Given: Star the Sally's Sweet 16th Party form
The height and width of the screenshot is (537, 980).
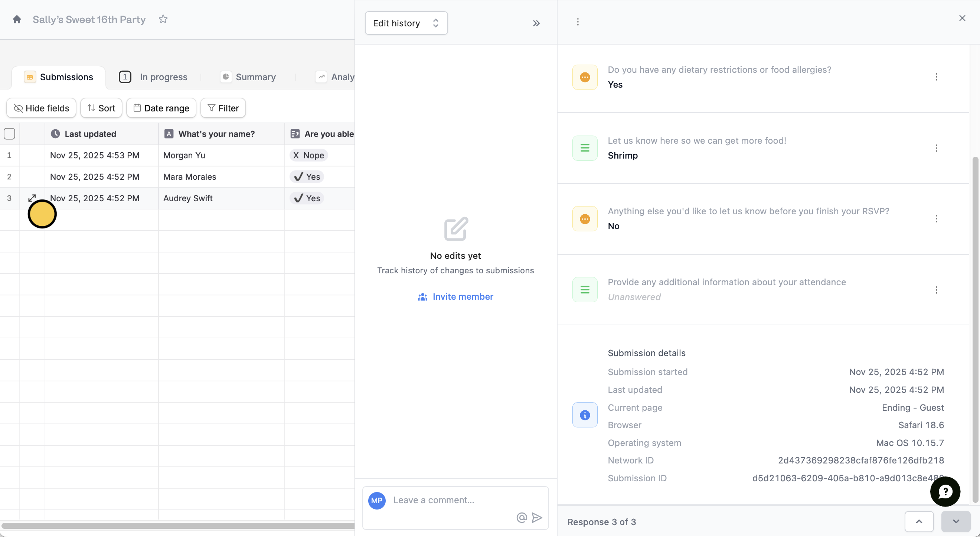Looking at the screenshot, I should click(163, 19).
